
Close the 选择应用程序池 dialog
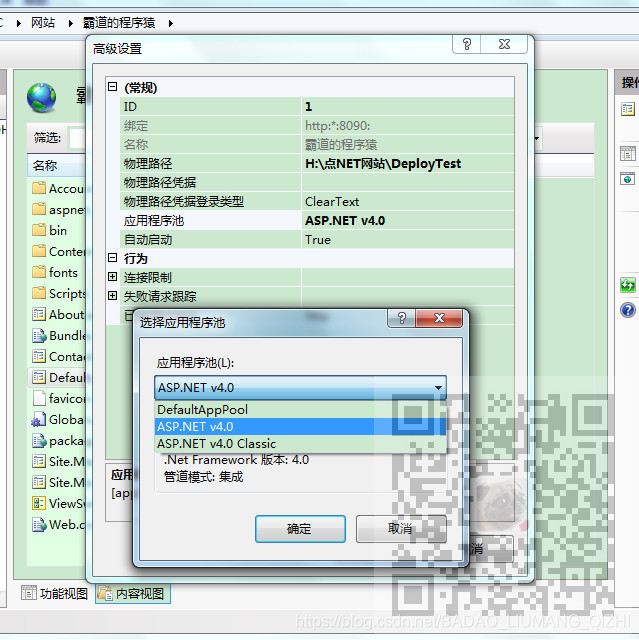(439, 318)
